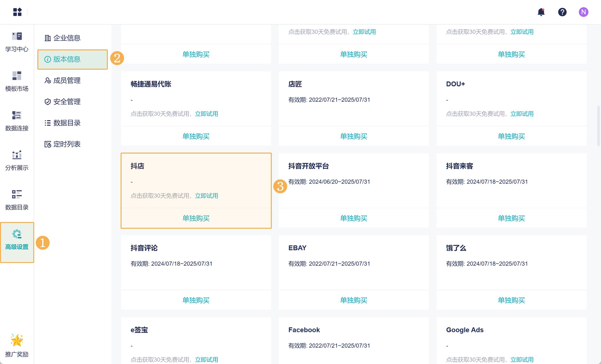Click 单独购买 under EBAY card
The width and height of the screenshot is (601, 364).
[353, 300]
